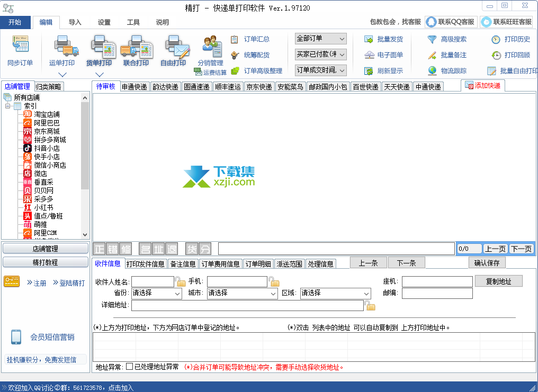
Task: Click 联系旺旺客服 support button
Action: point(507,22)
